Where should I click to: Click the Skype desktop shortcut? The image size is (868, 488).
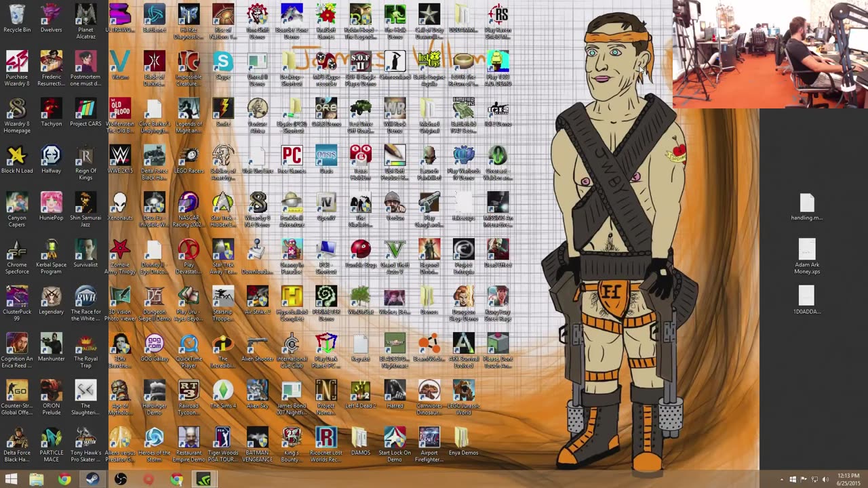point(223,66)
